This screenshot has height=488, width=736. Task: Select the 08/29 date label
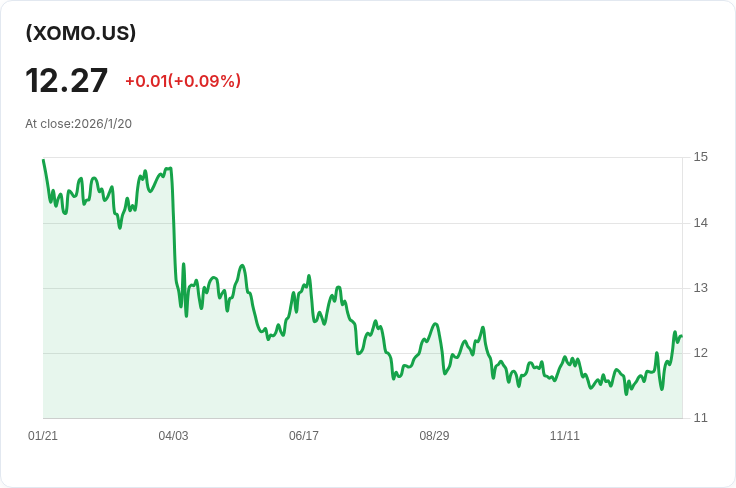pyautogui.click(x=434, y=436)
